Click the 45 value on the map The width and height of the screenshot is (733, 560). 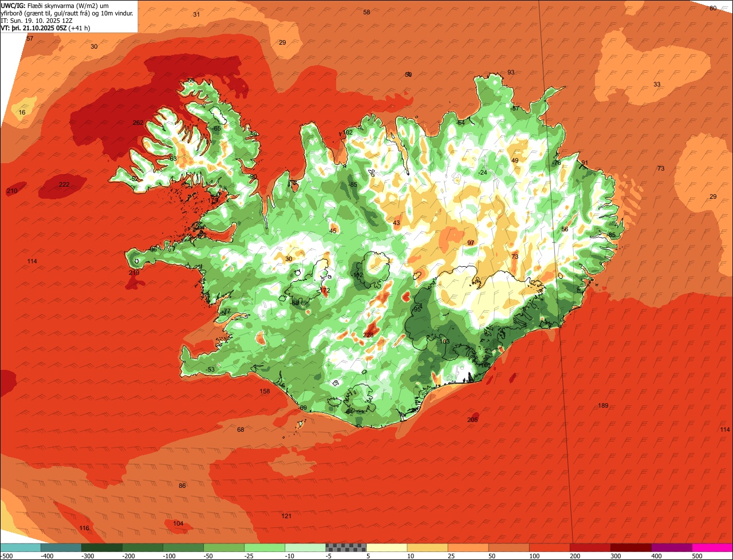(333, 231)
